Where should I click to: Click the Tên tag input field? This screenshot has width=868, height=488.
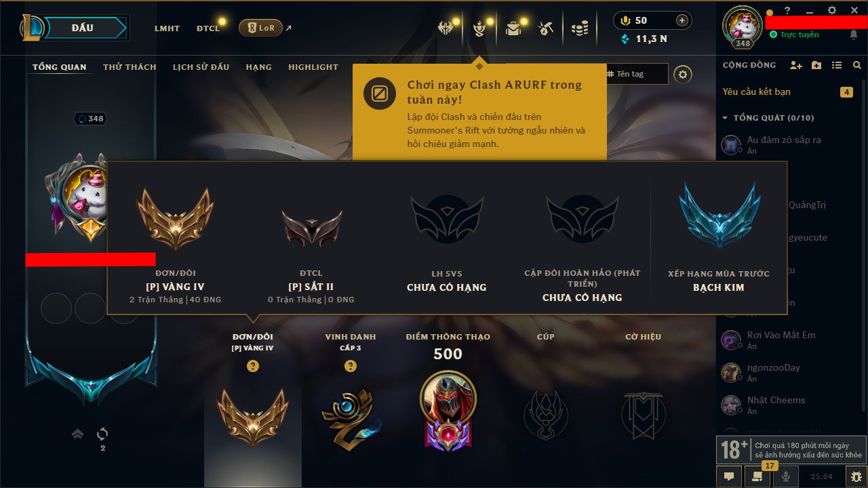(x=635, y=74)
